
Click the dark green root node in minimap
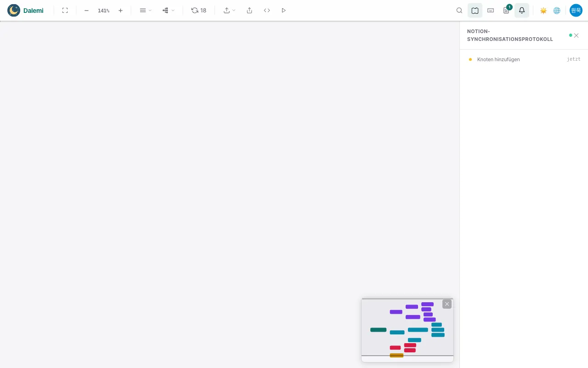pyautogui.click(x=379, y=330)
